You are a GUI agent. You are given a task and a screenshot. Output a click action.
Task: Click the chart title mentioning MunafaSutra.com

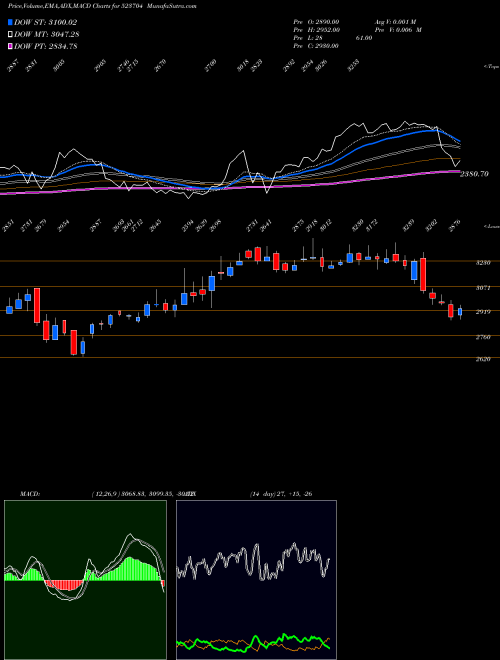(x=102, y=6)
